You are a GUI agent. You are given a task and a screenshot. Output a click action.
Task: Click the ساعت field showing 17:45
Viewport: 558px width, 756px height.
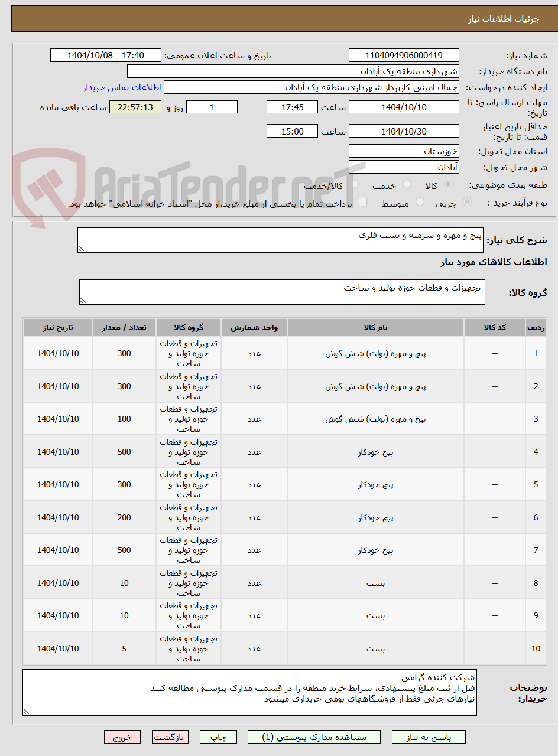(292, 107)
